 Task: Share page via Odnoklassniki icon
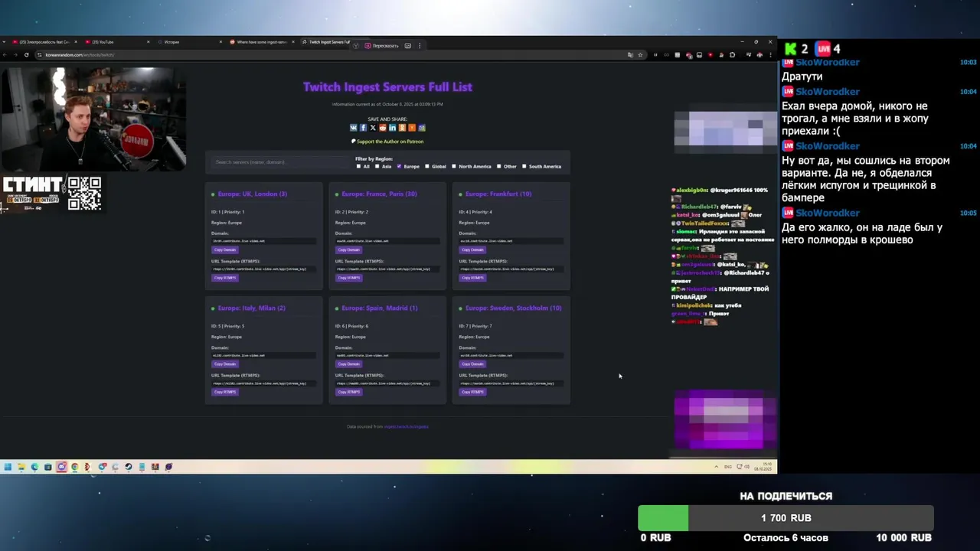pos(402,128)
